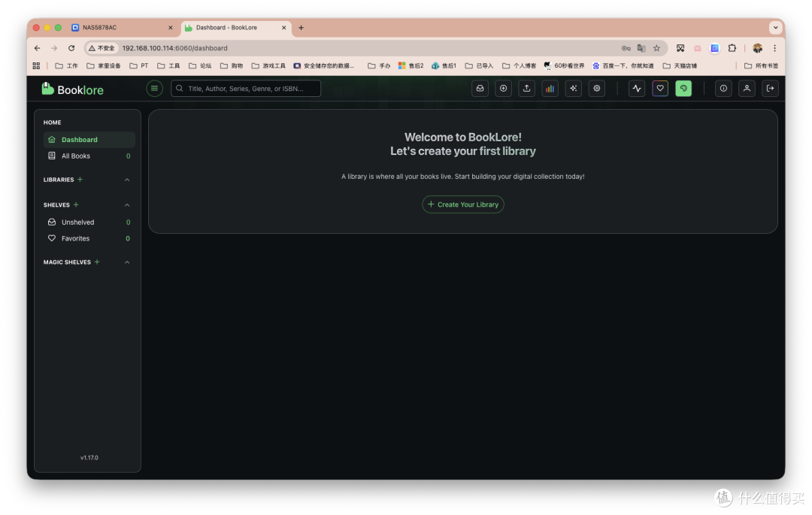Click the browser forward arrow
Viewport: 812px width, 515px height.
pos(54,48)
